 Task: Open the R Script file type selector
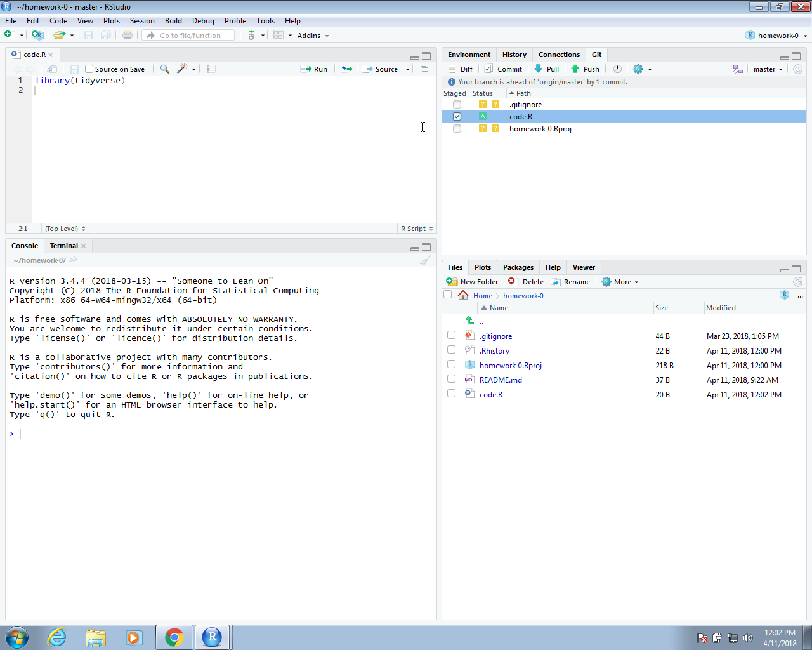tap(417, 229)
